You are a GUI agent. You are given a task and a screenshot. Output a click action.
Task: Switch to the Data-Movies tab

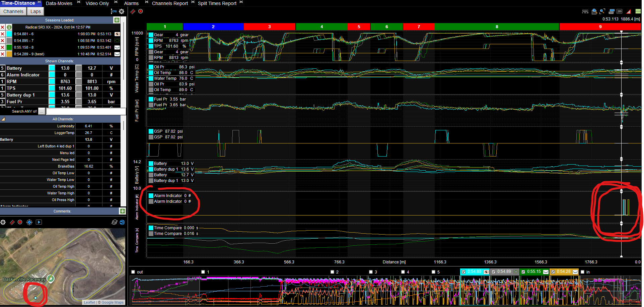click(x=59, y=3)
